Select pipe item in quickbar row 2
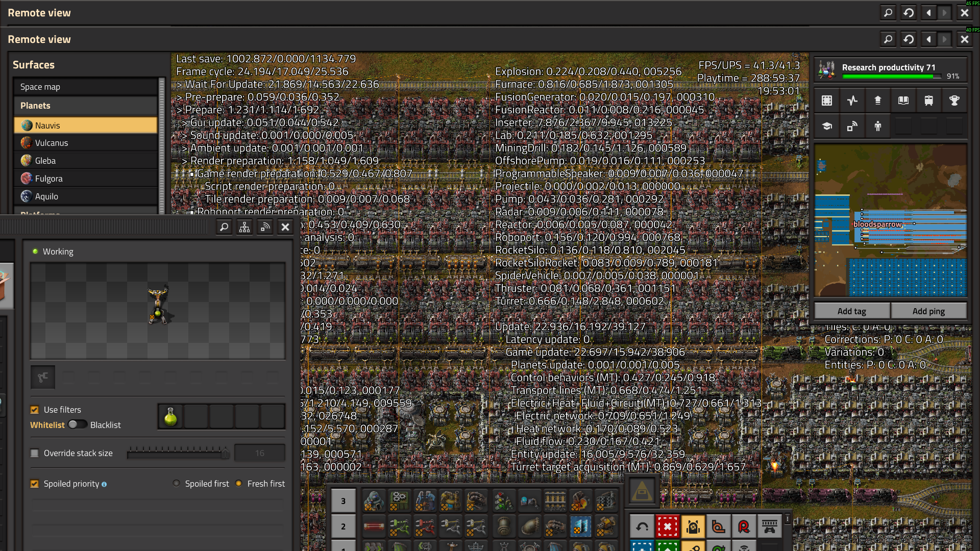980x551 pixels. pos(503,527)
